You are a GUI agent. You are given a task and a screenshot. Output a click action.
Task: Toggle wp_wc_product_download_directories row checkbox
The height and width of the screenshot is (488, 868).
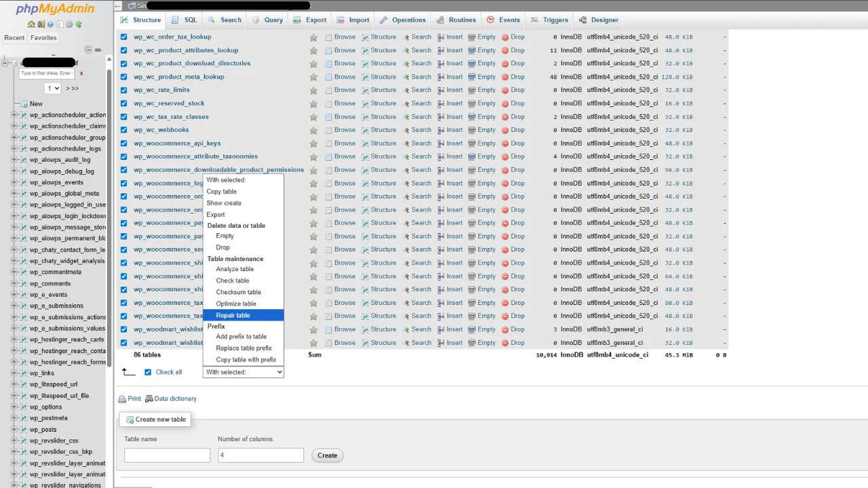[123, 64]
